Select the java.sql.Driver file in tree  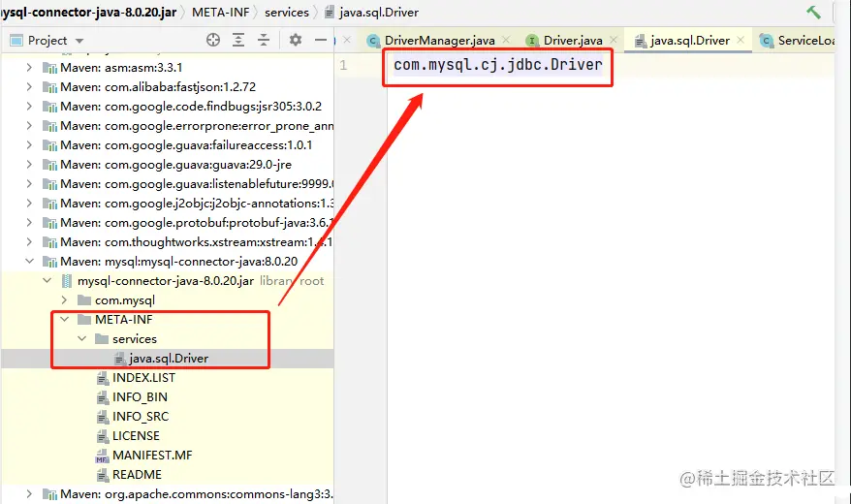click(x=169, y=358)
